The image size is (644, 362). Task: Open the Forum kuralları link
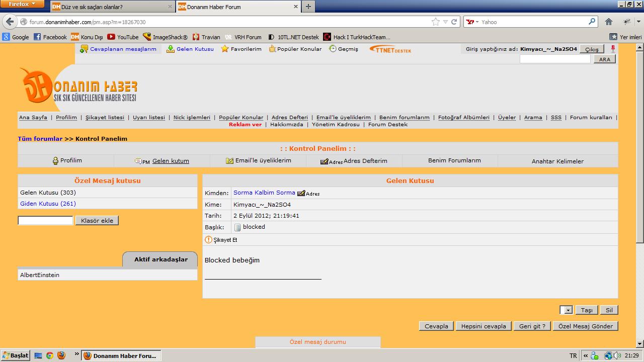591,118
